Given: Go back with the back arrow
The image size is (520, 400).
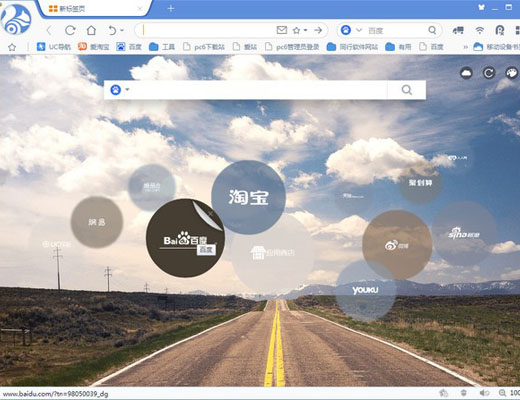Looking at the screenshot, I should tap(49, 31).
